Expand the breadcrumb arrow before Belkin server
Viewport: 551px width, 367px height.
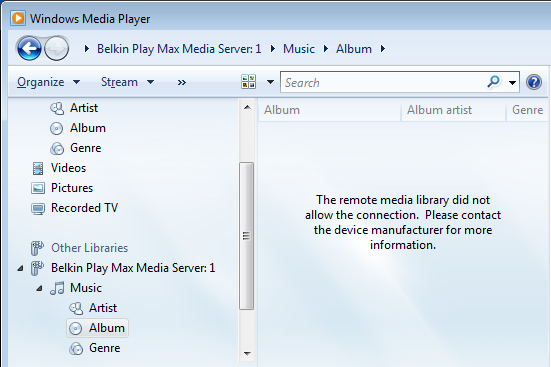(x=86, y=49)
